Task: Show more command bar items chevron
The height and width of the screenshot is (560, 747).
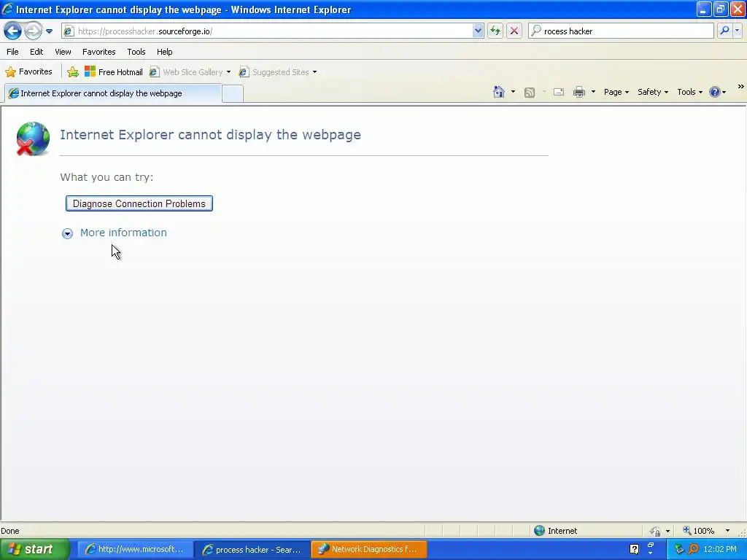Action: pos(740,87)
